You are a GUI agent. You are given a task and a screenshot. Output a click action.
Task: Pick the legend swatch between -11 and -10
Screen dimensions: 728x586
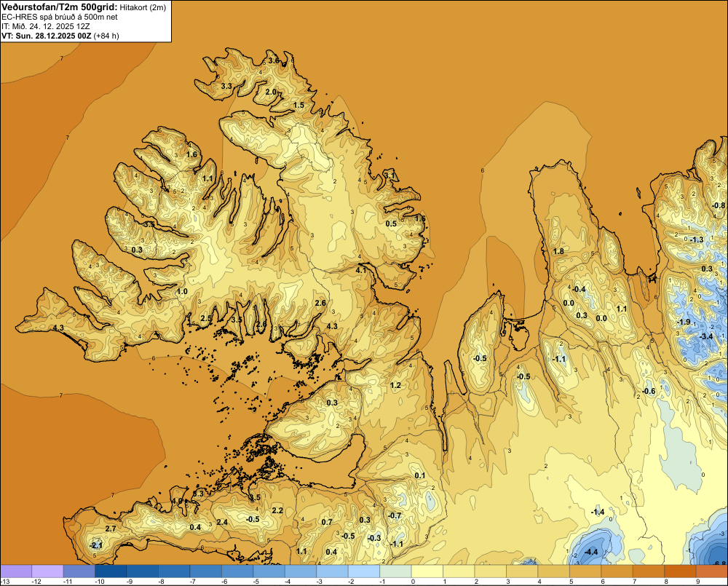click(x=79, y=571)
